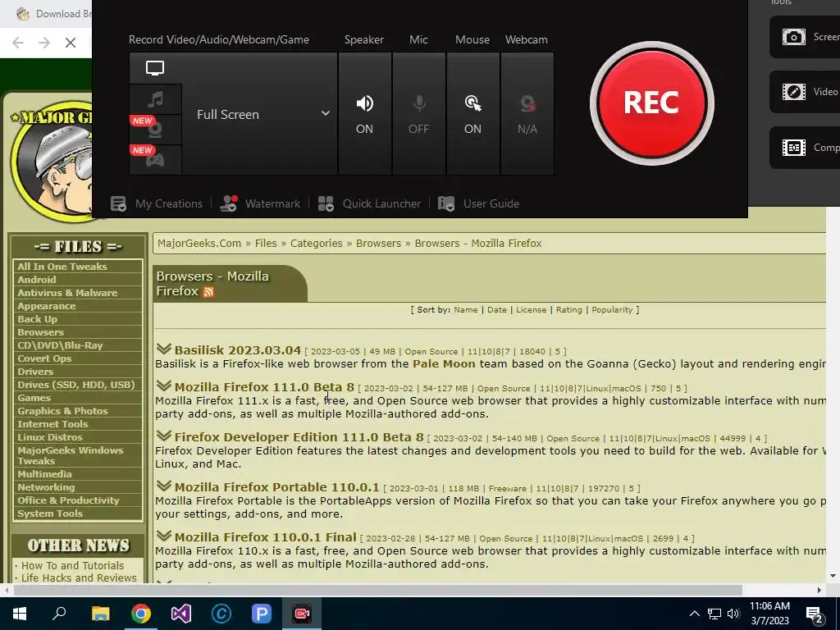The height and width of the screenshot is (630, 840).
Task: Expand the Basilisk 2023.03.04 entry chevron
Action: pyautogui.click(x=163, y=349)
